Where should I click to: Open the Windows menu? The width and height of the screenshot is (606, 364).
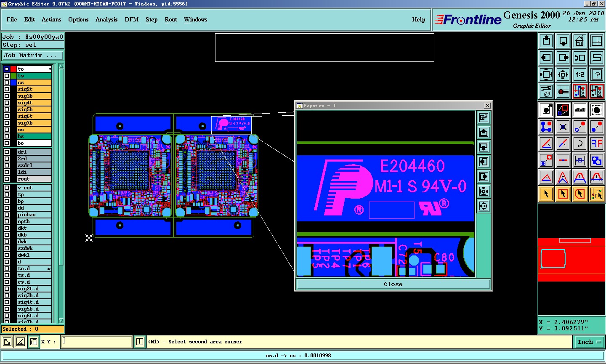(195, 19)
